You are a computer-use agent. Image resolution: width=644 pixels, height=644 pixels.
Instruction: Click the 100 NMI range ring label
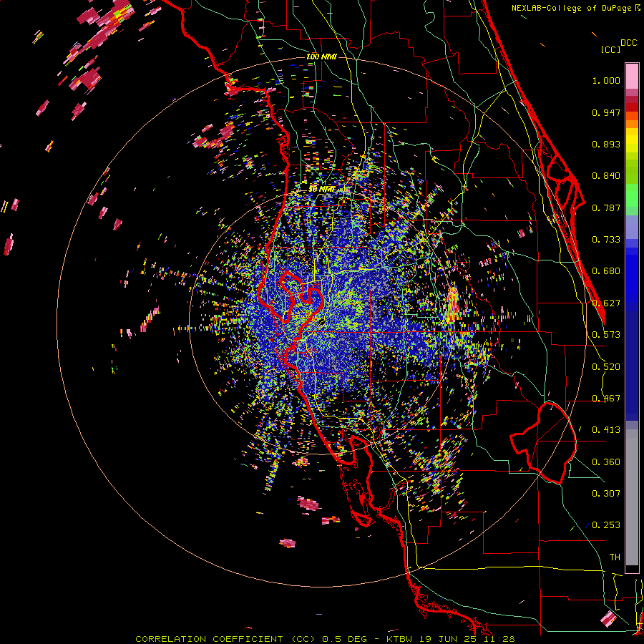tap(321, 57)
